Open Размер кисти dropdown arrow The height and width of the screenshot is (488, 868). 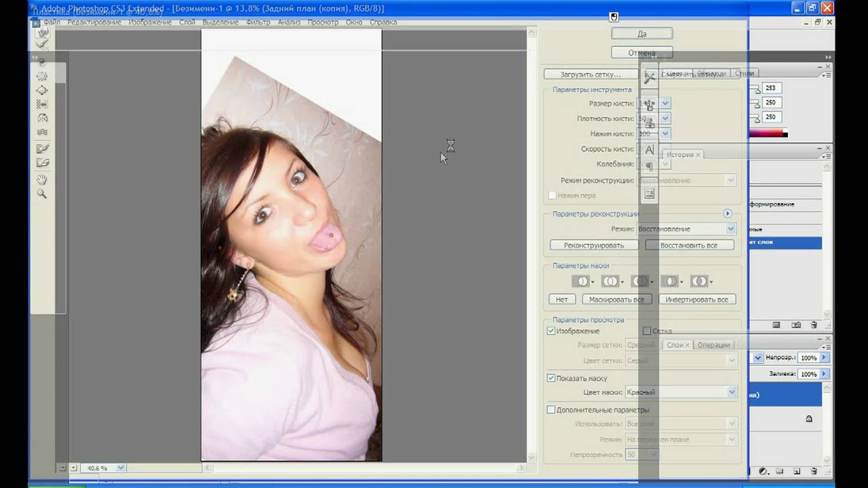coord(665,103)
